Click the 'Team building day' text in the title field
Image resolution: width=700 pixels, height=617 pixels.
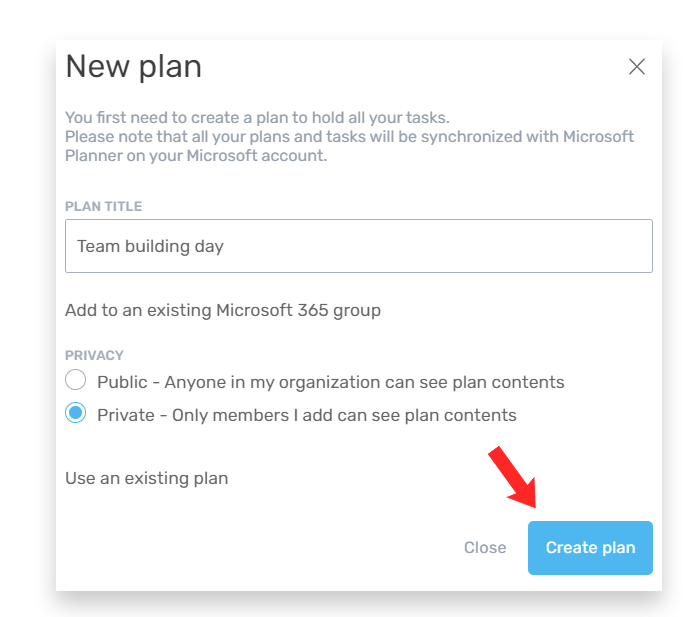click(x=150, y=246)
